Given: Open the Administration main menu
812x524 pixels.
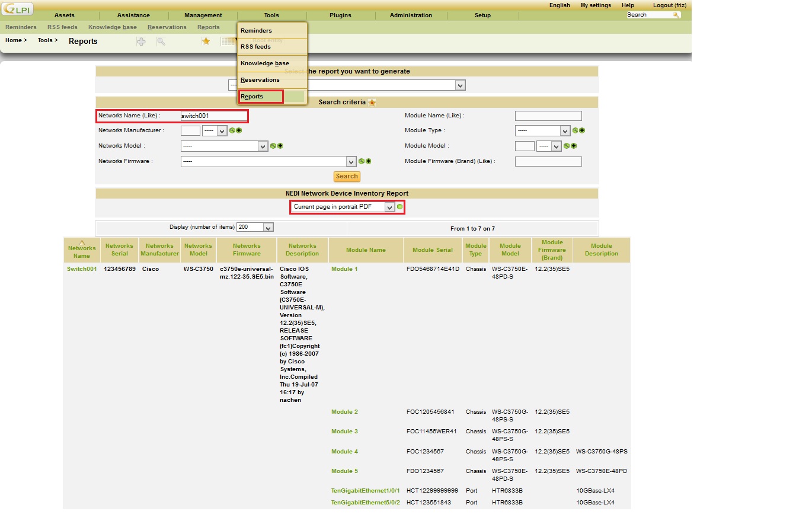Looking at the screenshot, I should point(411,15).
